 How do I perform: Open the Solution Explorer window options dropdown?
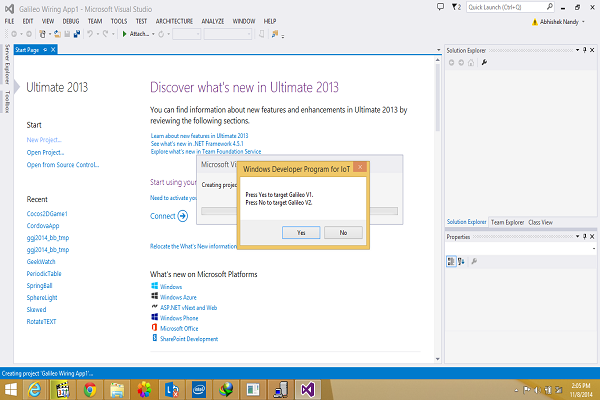point(577,50)
